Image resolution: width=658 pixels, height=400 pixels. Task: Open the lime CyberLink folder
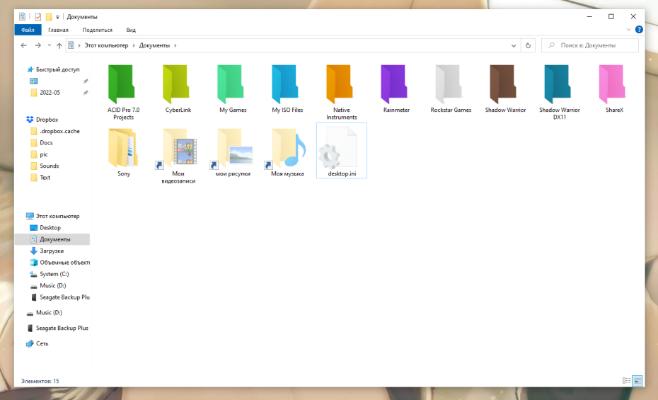178,89
